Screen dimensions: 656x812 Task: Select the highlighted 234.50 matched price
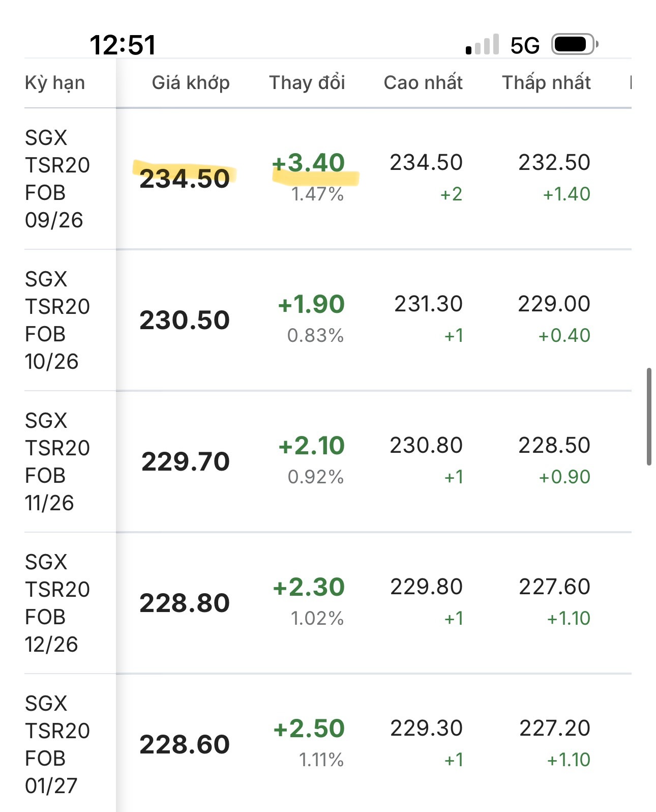click(185, 179)
